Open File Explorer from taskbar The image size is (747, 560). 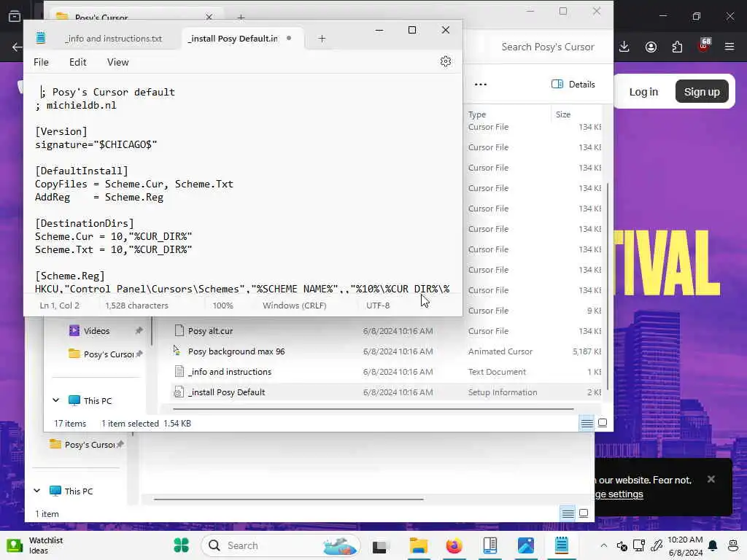tap(418, 545)
